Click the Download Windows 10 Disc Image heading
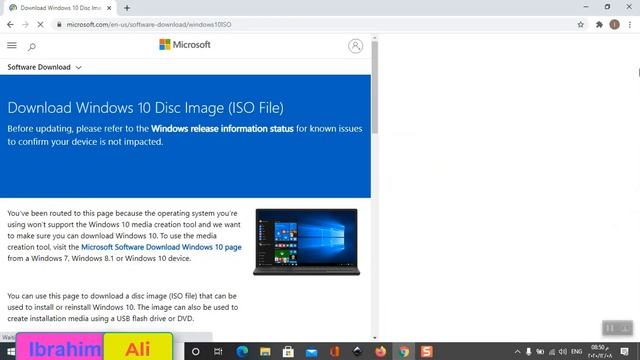The image size is (640, 360). 145,108
